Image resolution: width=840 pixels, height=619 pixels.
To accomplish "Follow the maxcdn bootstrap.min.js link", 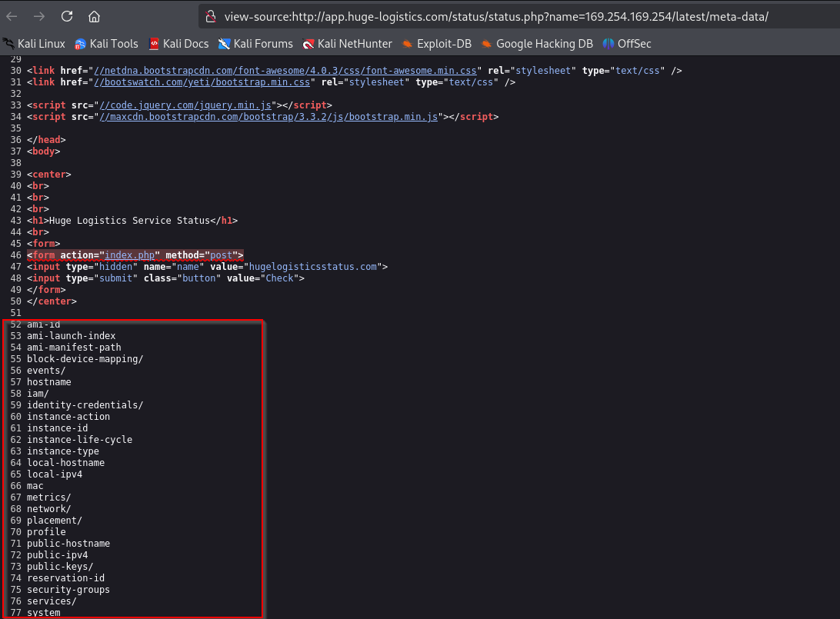I will click(x=268, y=117).
